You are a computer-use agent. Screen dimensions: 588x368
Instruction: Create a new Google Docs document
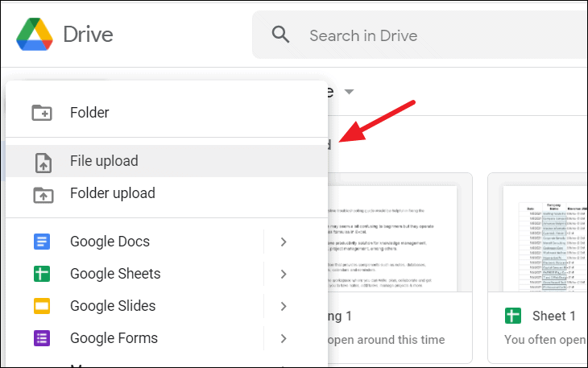coord(135,242)
